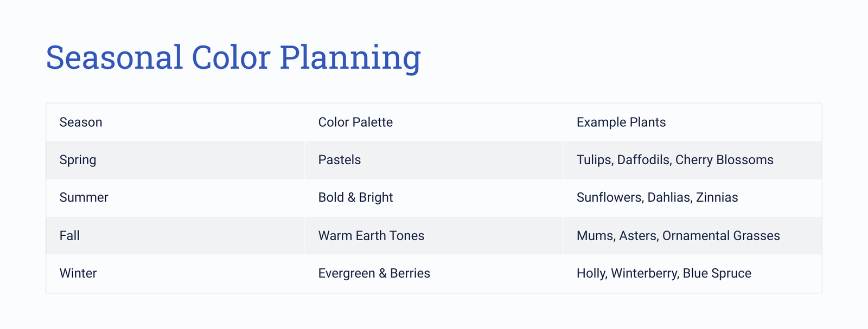Viewport: 868px width, 329px height.
Task: Click the Winter season cell
Action: 176,274
